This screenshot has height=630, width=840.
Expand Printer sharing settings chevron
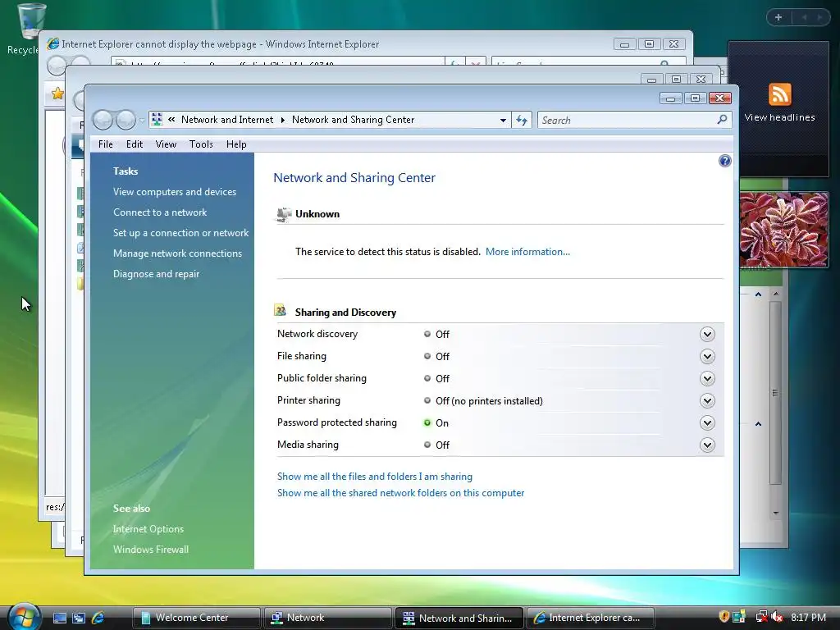point(707,400)
